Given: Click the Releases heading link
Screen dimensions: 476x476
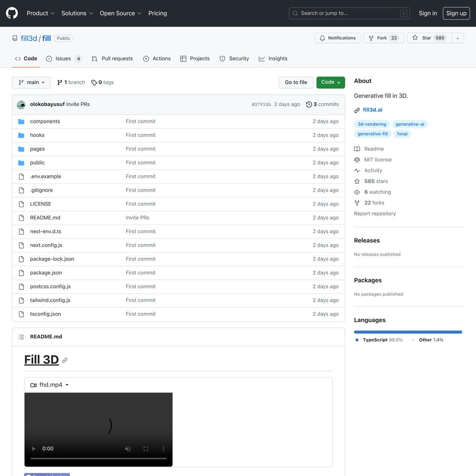Looking at the screenshot, I should pyautogui.click(x=367, y=240).
